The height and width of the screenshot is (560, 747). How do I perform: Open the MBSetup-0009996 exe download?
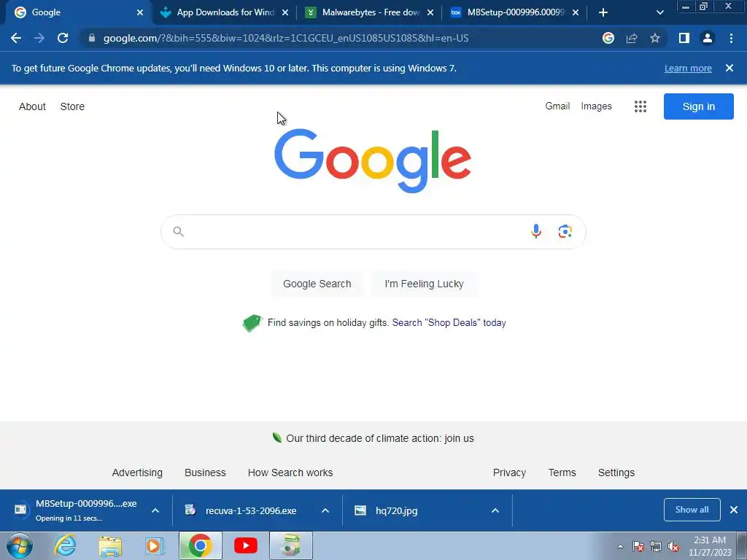[x=76, y=510]
